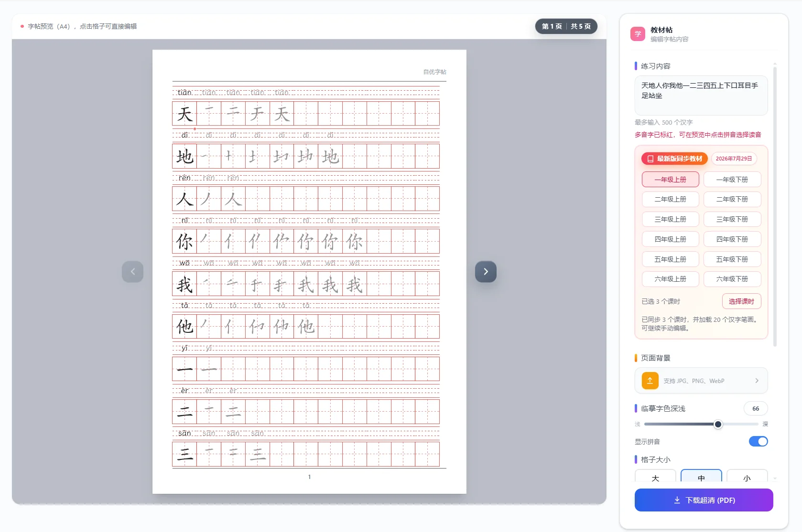Click the 天 model character cell
802x532 pixels.
coord(184,114)
